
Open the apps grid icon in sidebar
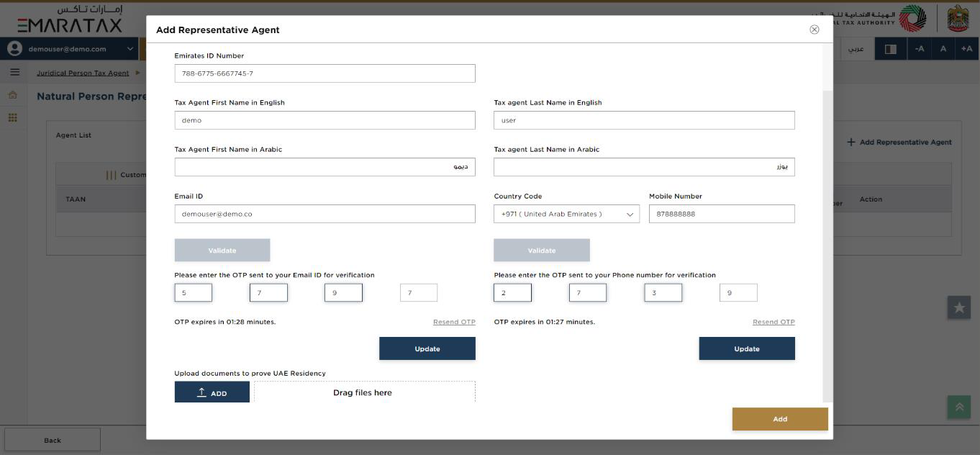click(12, 117)
